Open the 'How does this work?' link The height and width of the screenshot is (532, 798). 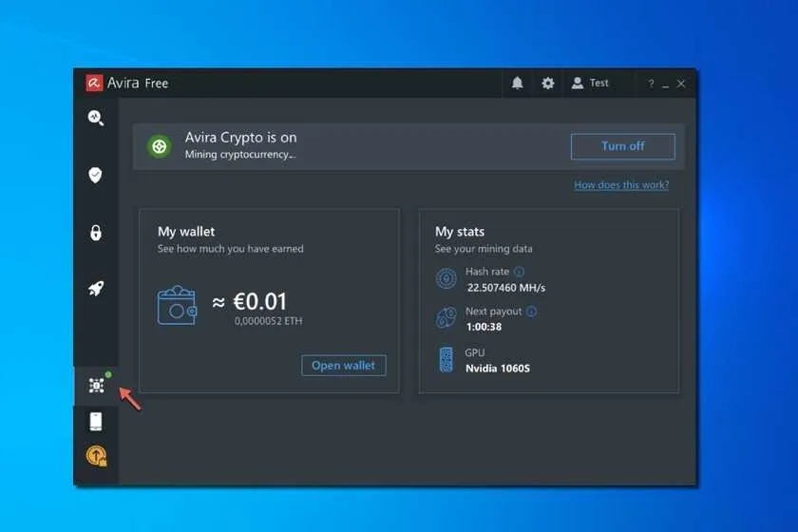[x=621, y=185]
